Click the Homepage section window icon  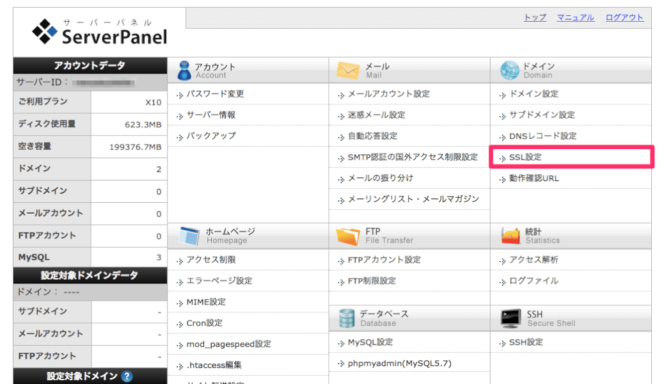[189, 236]
